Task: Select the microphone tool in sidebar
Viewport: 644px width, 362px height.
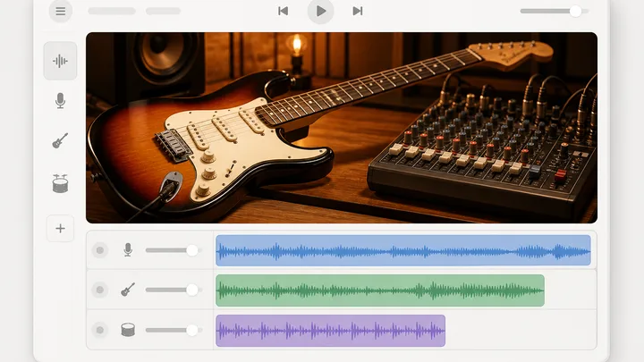Action: click(x=61, y=101)
